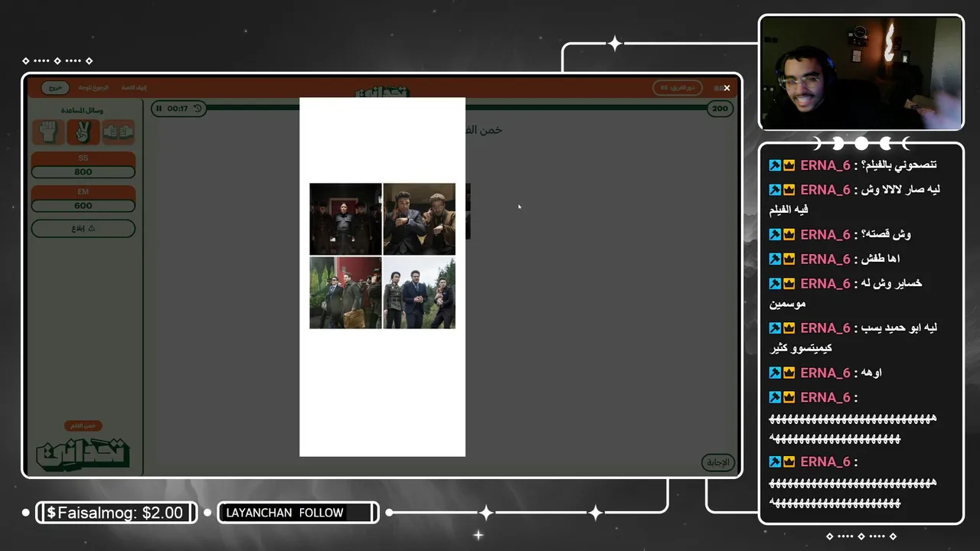Use the raised fist help icon
980x551 pixels.
click(48, 132)
